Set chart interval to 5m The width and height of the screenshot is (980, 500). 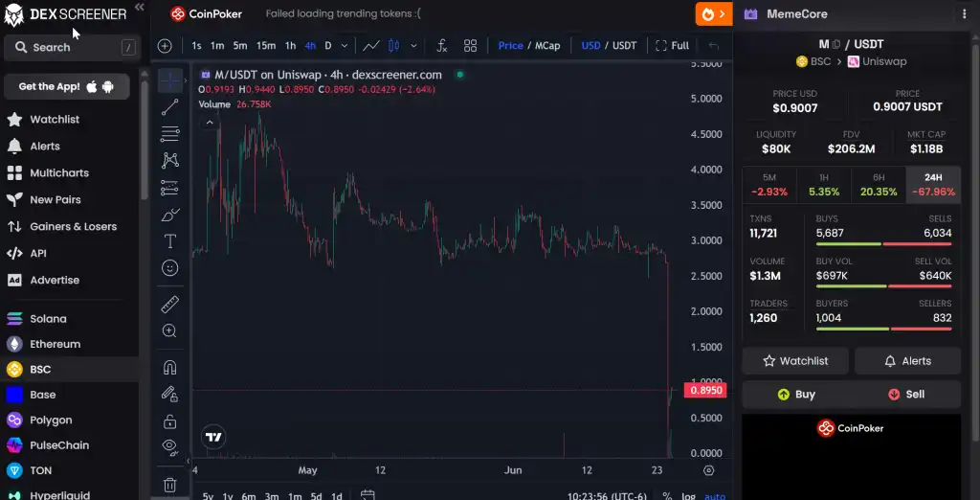(x=240, y=46)
